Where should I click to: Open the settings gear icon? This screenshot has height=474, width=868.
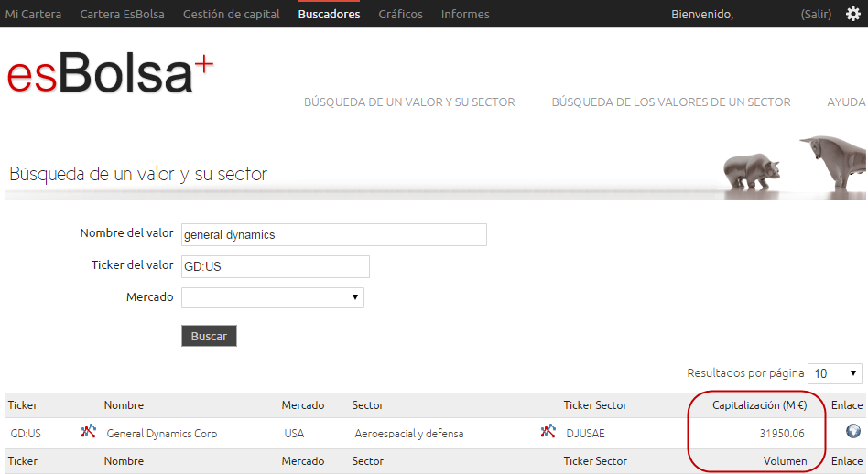click(853, 14)
